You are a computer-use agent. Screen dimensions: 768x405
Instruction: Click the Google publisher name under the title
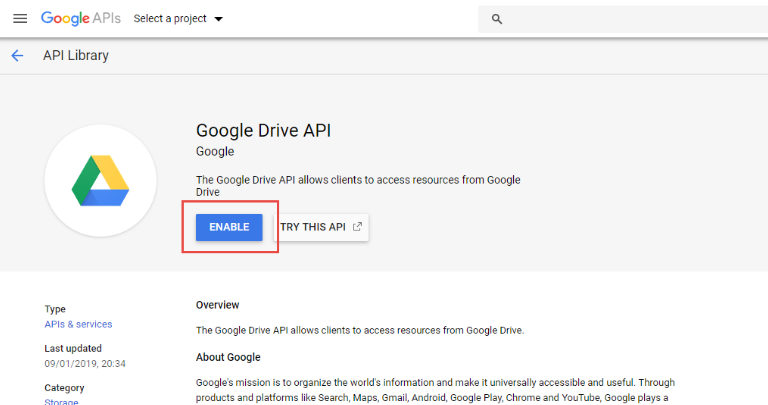[x=215, y=152]
